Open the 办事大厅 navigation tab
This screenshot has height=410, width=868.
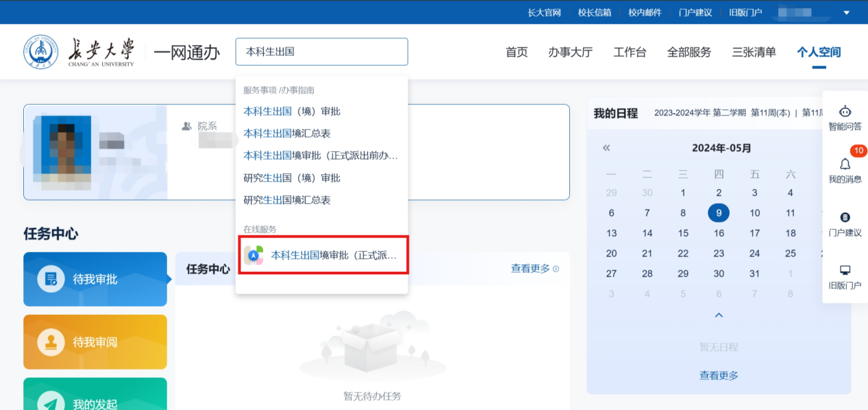(x=570, y=52)
